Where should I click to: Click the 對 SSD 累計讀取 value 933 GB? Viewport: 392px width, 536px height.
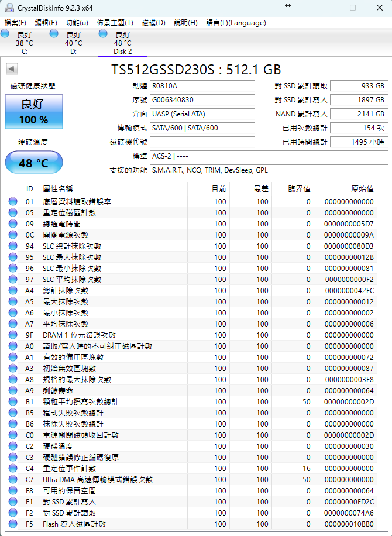359,86
